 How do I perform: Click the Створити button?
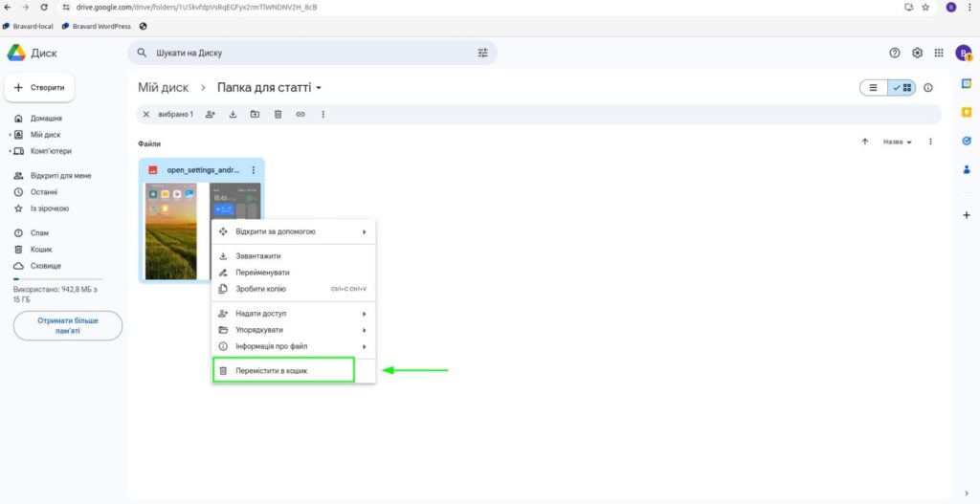pyautogui.click(x=39, y=87)
